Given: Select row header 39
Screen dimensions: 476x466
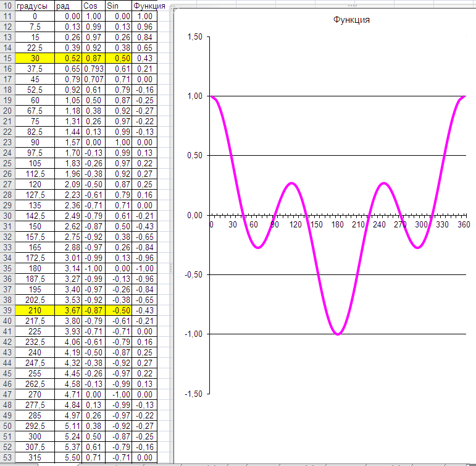Looking at the screenshot, I should click(7, 310).
